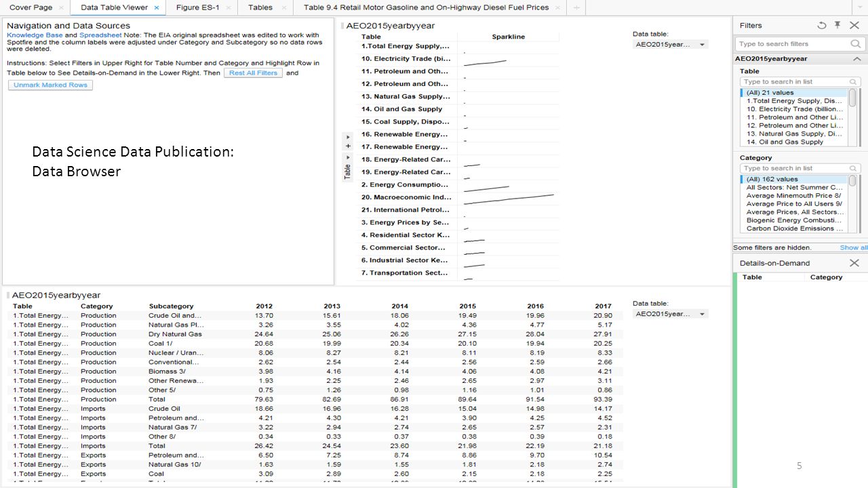
Task: Close the Figure ES-1 tab
Action: (229, 7)
